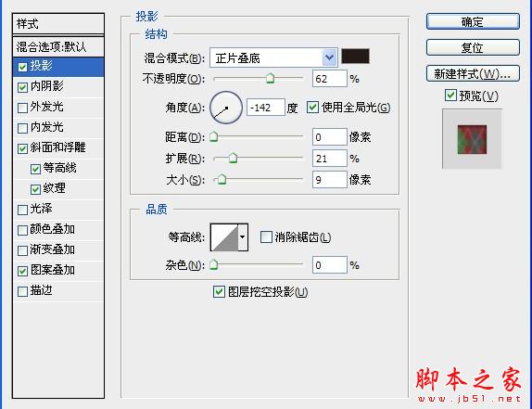Open the 混合模式 正片叠底 dropdown
The height and width of the screenshot is (409, 532).
273,58
